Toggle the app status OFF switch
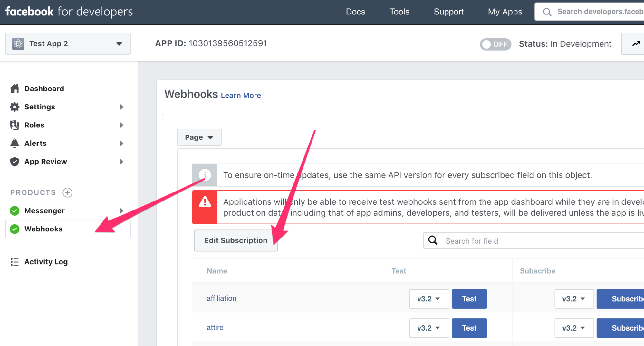644x346 pixels. [x=495, y=44]
